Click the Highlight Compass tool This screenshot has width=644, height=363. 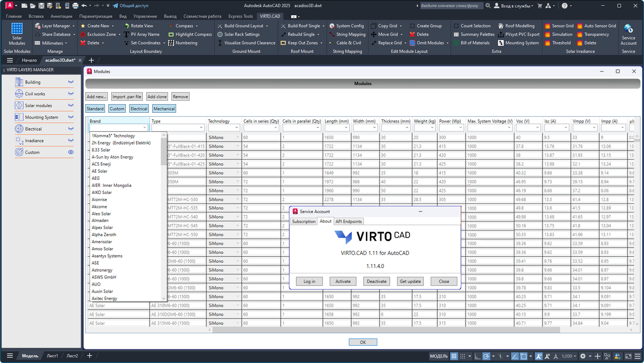pos(190,34)
